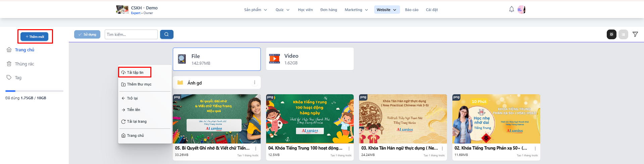Expand the Quiz dropdown menu
644x164 pixels.
283,10
